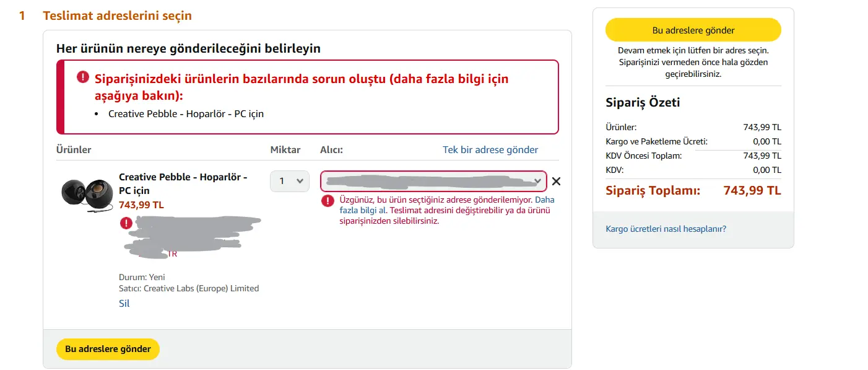This screenshot has width=868, height=370.
Task: Click the 'Sipariş Toplamı' total row
Action: click(693, 190)
